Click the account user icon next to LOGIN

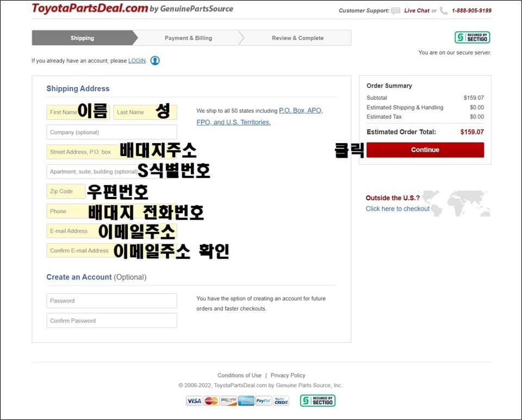[155, 60]
